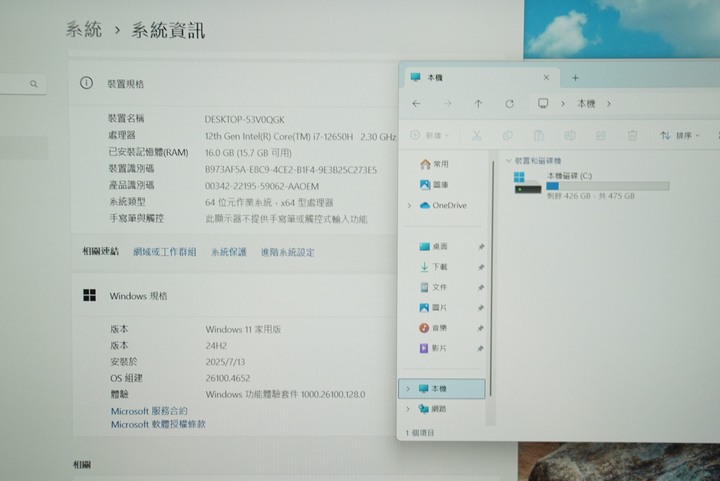720x481 pixels.
Task: Click the chevron before 本機 breadcrumb
Action: click(562, 104)
